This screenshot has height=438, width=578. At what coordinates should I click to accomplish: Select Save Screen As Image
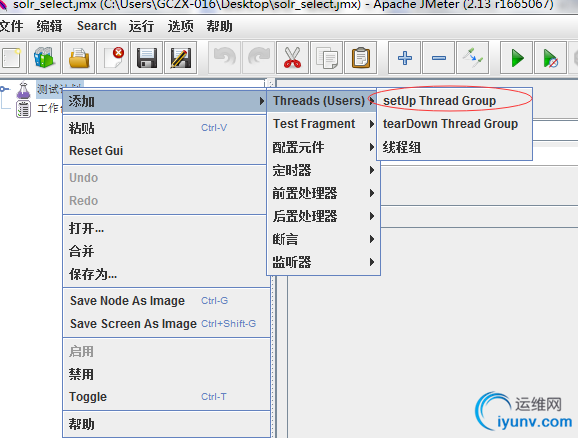(167, 324)
